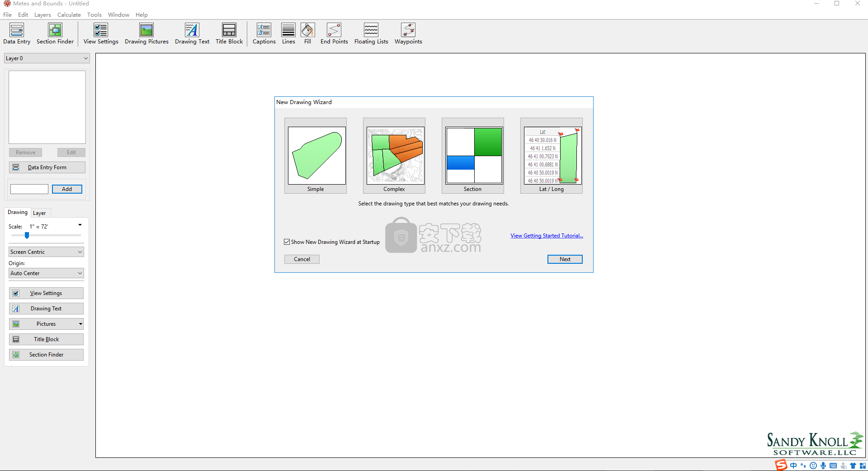Click the Sogou input method S icon
The width and height of the screenshot is (868, 471).
tap(781, 465)
